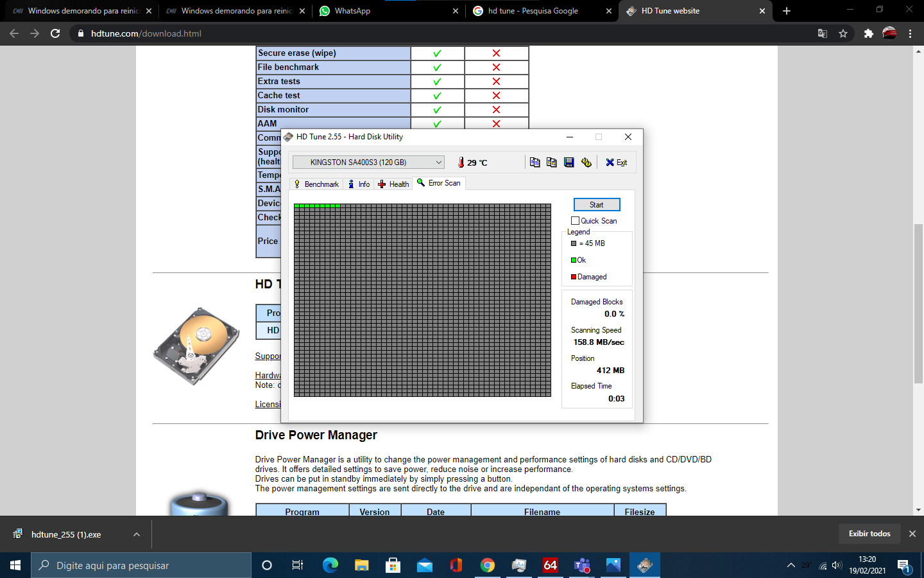The height and width of the screenshot is (578, 924).
Task: Click the Exit button in HD Tune
Action: (x=617, y=162)
